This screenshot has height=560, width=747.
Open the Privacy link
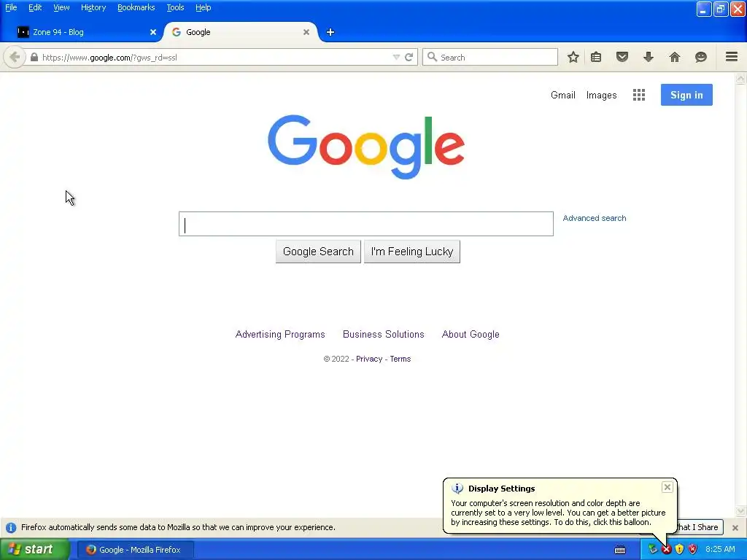tap(369, 359)
